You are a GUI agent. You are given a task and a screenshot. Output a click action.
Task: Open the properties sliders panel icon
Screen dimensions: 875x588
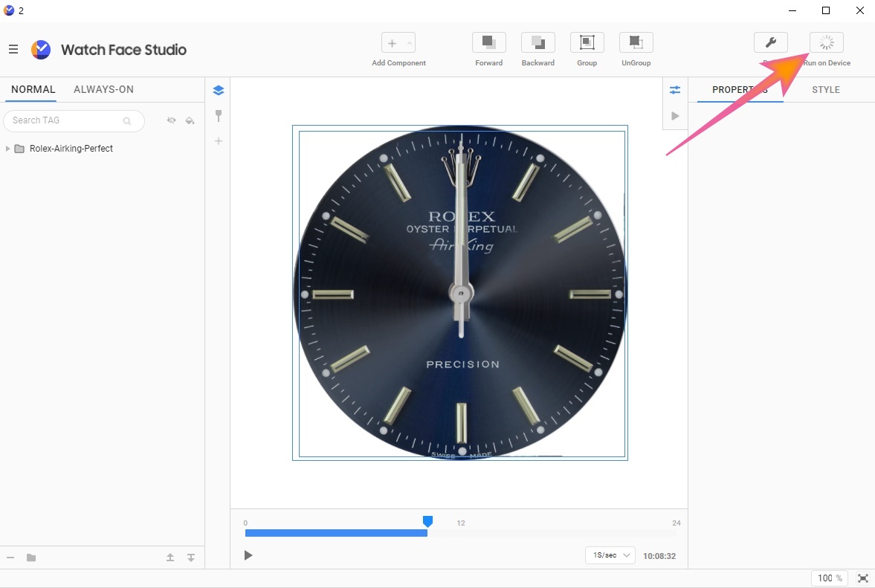tap(675, 90)
